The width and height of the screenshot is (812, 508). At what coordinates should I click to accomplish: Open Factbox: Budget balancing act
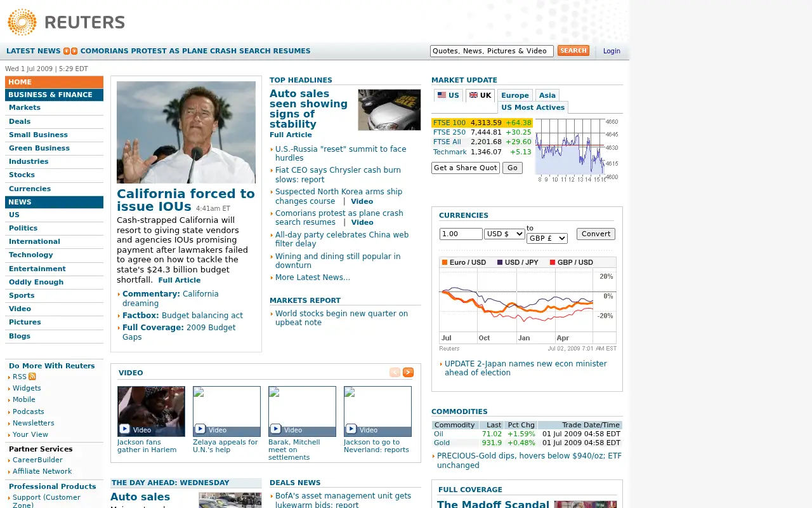tap(183, 315)
